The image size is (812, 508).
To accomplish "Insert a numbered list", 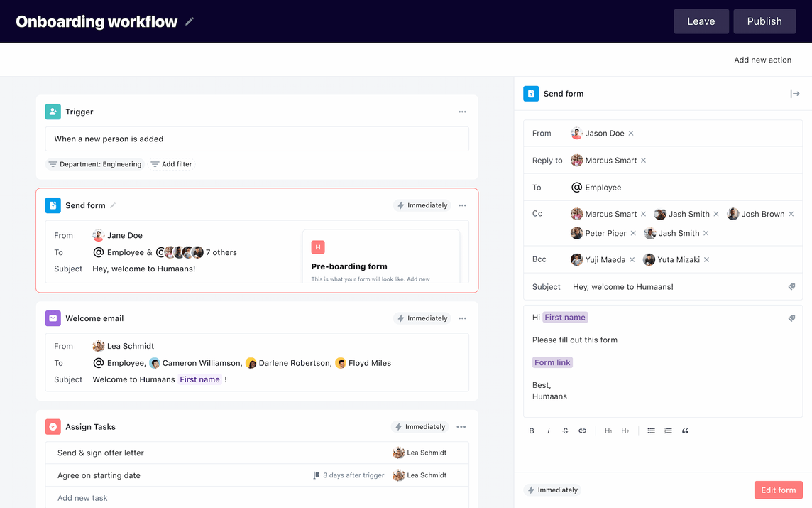I will click(x=668, y=431).
